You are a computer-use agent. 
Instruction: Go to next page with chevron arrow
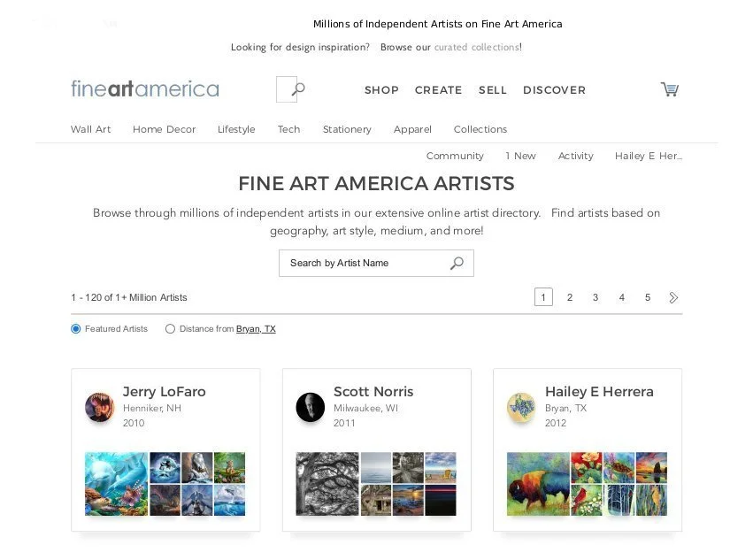tap(673, 297)
